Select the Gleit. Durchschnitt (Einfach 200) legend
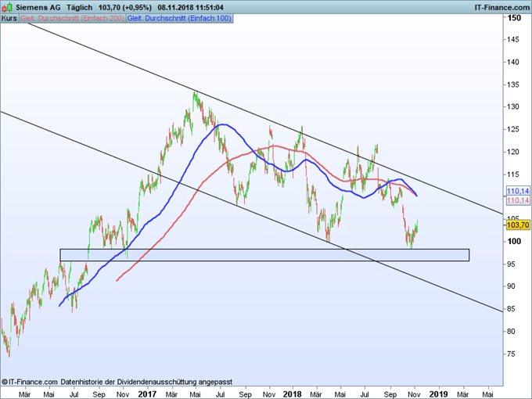This screenshot has height=399, width=532. coord(72,18)
